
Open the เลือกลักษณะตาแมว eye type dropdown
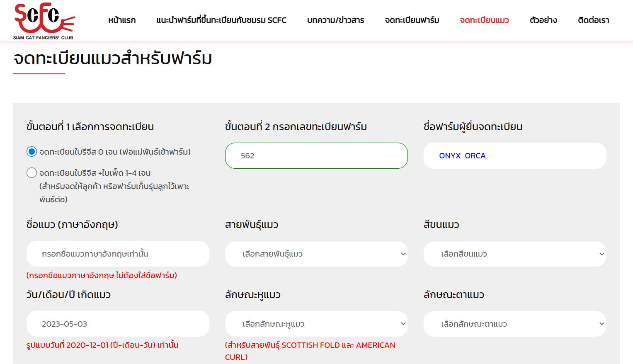click(x=514, y=324)
